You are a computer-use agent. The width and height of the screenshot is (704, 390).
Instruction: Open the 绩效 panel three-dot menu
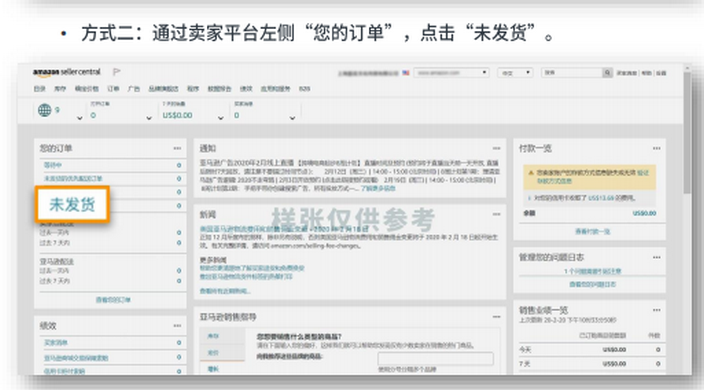[x=177, y=326]
